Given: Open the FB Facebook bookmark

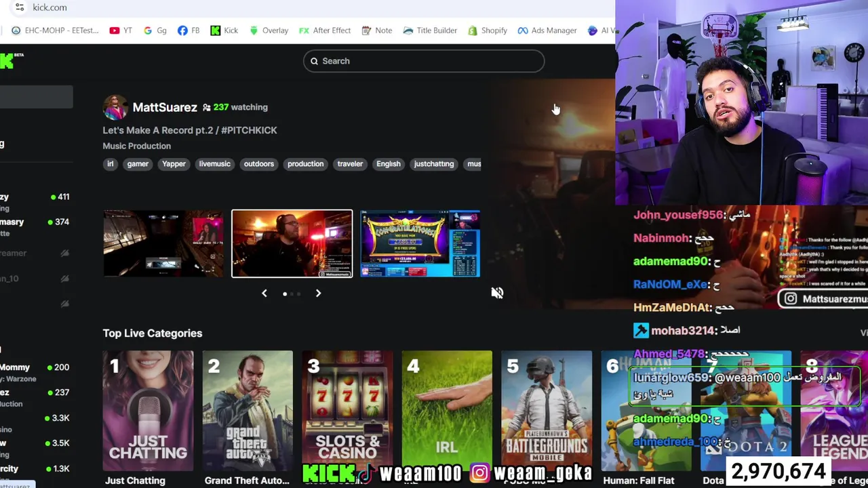Looking at the screenshot, I should point(189,30).
